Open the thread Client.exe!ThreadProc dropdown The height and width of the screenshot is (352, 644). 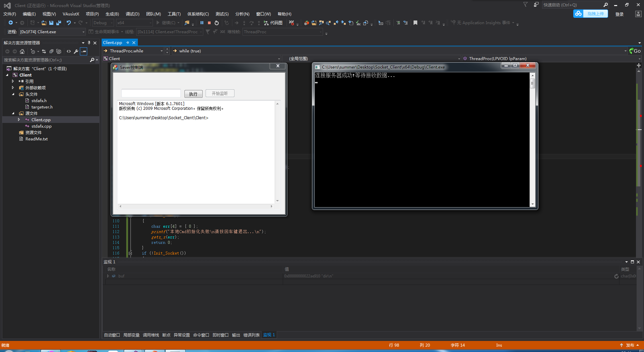point(169,32)
